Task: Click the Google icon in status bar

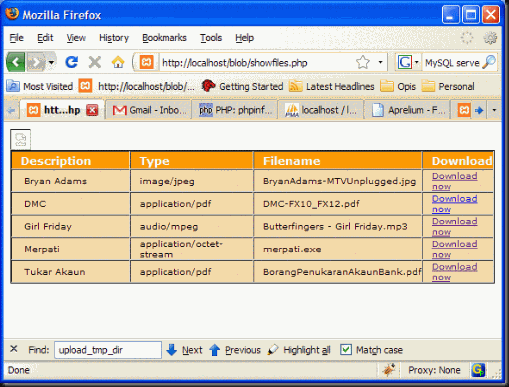Action: coord(478,370)
